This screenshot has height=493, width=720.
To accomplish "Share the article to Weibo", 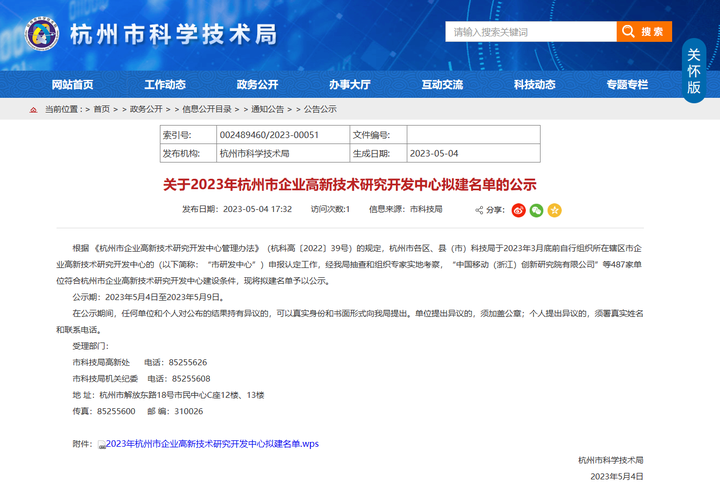I will pos(518,210).
